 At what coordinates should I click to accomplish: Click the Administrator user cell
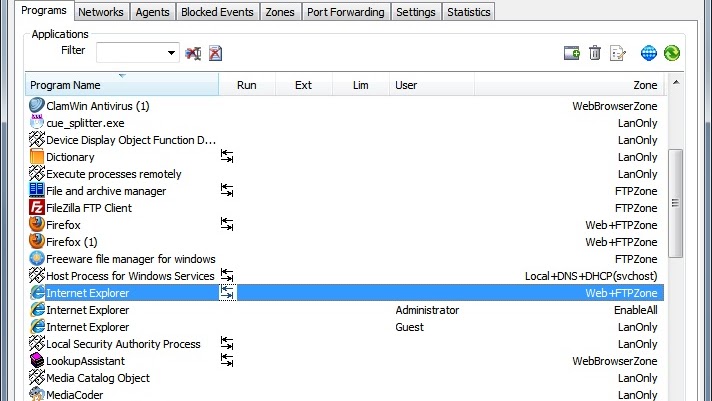point(427,310)
